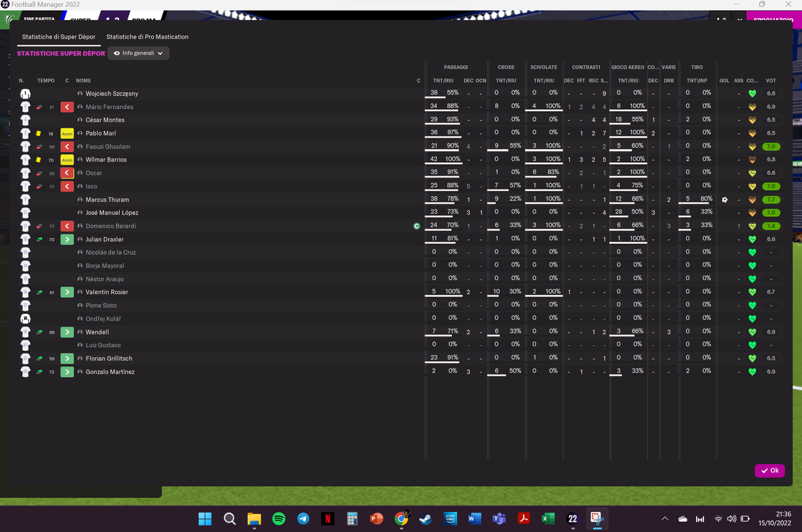Viewport: 802px width, 532px height.
Task: Select the Statistiche di Super Dèpor tab
Action: (59, 37)
